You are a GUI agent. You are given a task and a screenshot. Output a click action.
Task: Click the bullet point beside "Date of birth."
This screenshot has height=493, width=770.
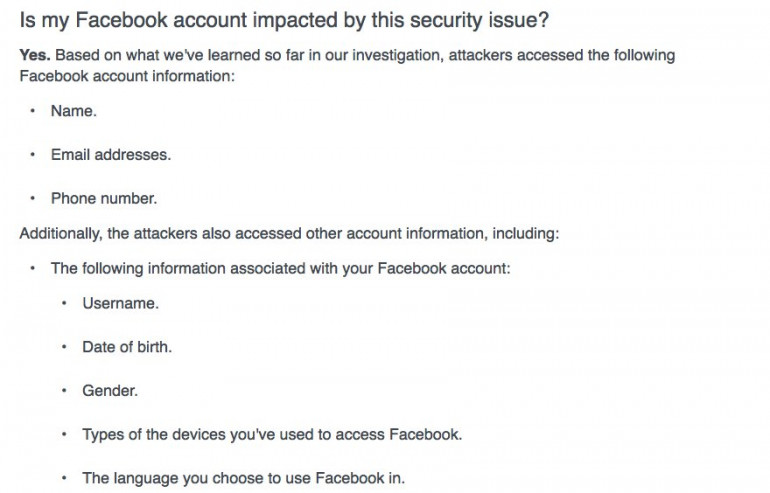point(64,347)
